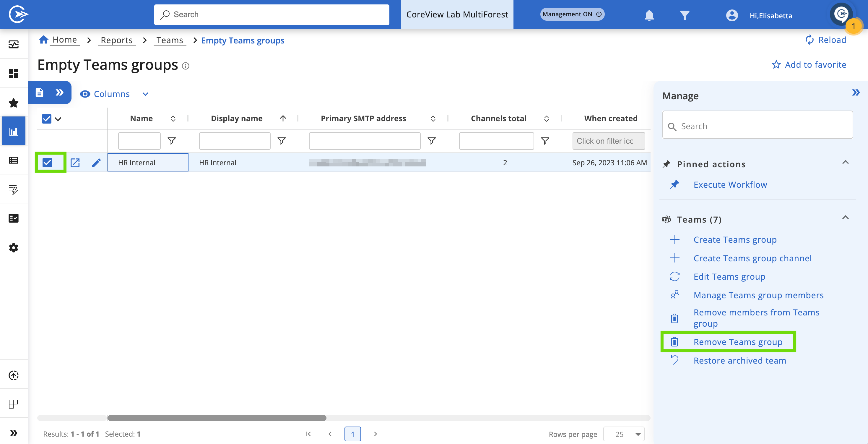Click Add to favorite
Image resolution: width=868 pixels, height=444 pixels.
(x=809, y=65)
